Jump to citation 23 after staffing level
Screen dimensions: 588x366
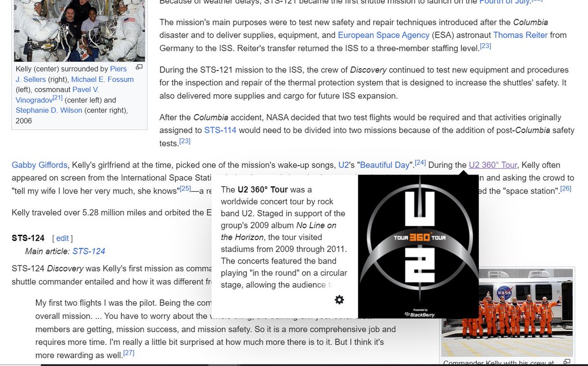[x=485, y=46]
